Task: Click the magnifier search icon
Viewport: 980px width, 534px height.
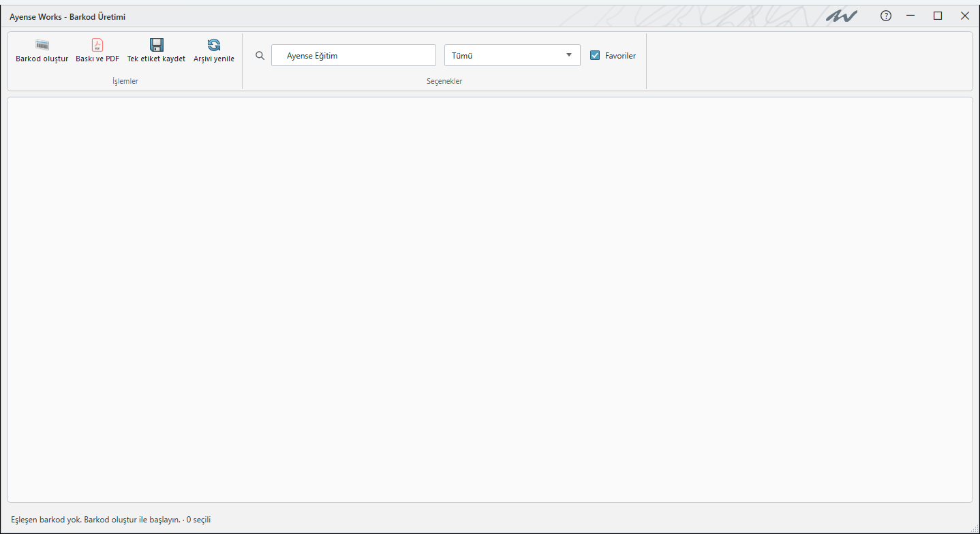Action: [260, 56]
